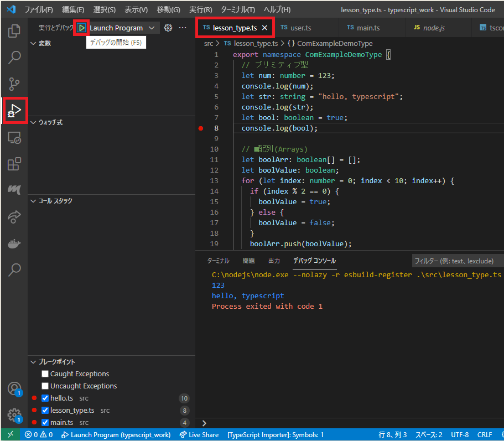Enable the Caught Exceptions breakpoint
Image resolution: width=504 pixels, height=441 pixels.
click(45, 373)
